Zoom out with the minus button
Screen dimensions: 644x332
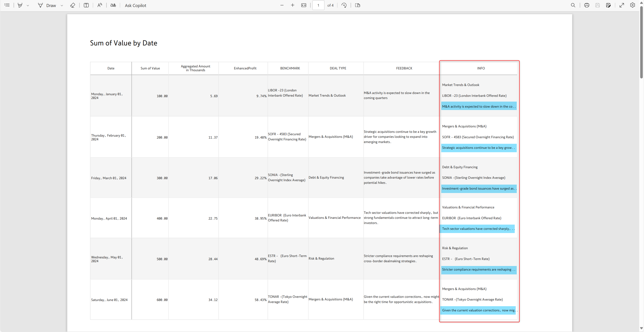(282, 5)
